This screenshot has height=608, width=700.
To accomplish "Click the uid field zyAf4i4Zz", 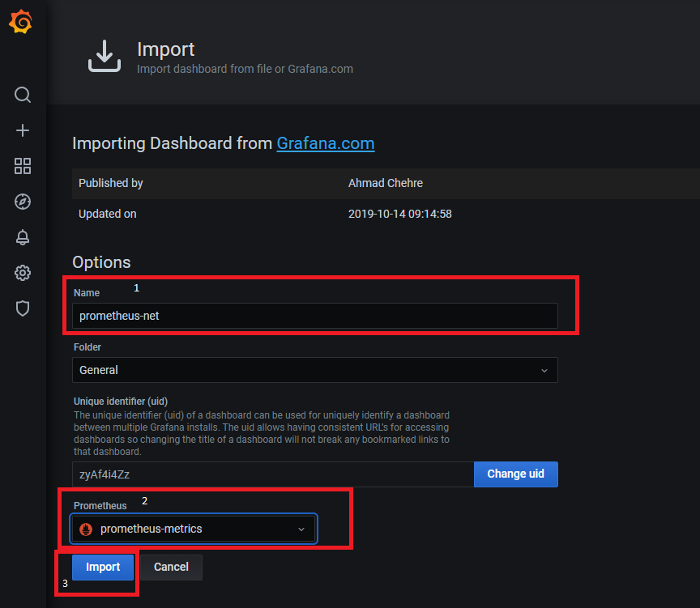I will [x=273, y=474].
